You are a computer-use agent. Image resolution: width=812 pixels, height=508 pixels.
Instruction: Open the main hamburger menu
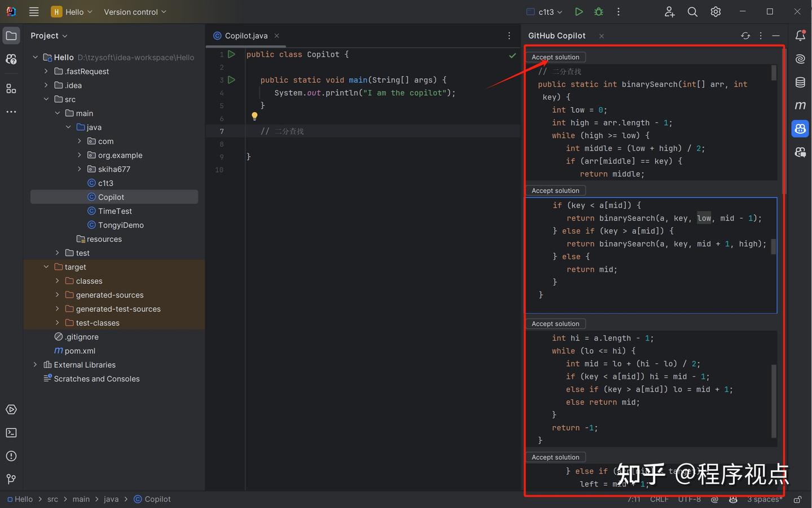pos(34,11)
